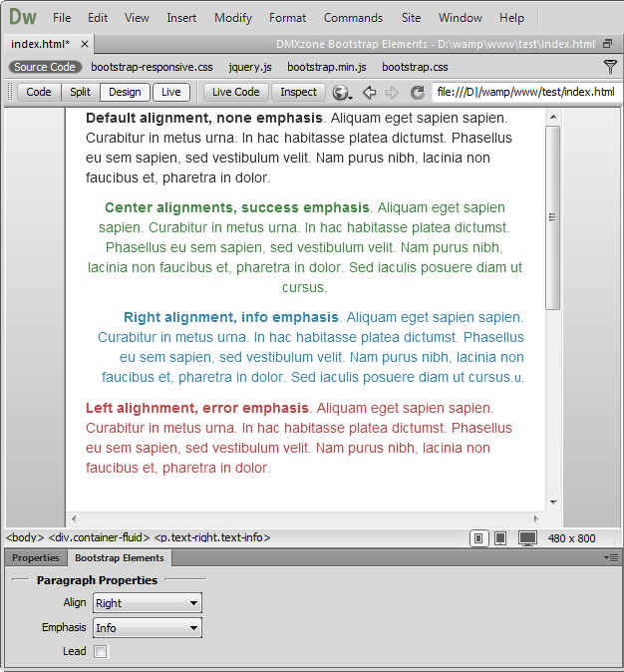Click the related files filter icon
The width and height of the screenshot is (624, 672).
click(610, 67)
